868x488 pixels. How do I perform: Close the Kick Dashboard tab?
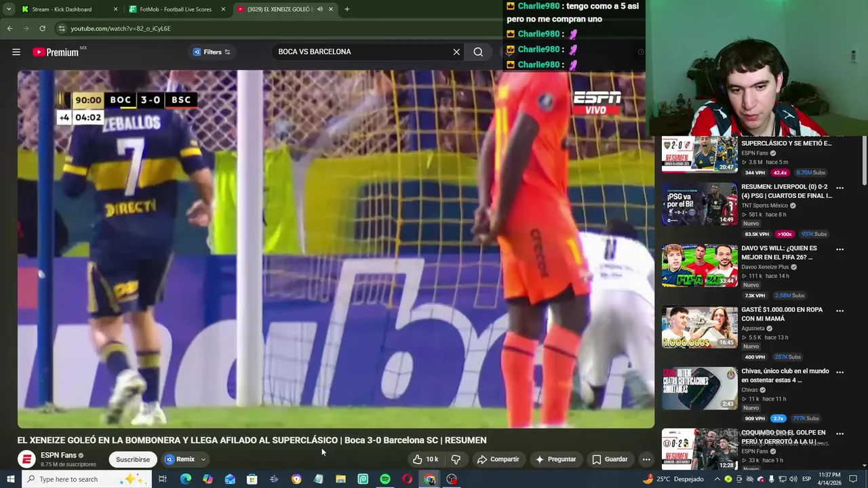pos(115,9)
